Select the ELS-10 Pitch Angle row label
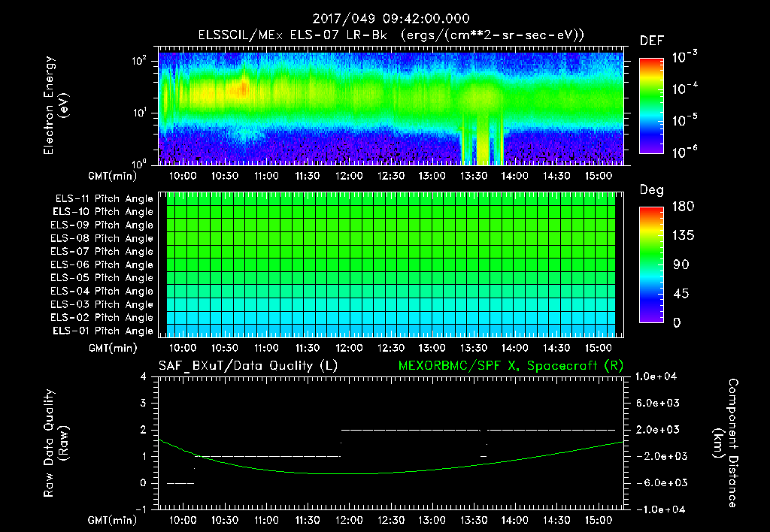This screenshot has width=770, height=532. [103, 212]
